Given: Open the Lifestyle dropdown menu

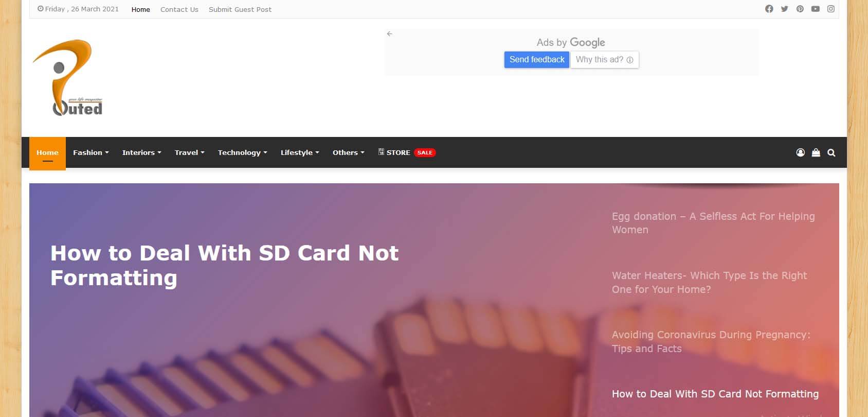Looking at the screenshot, I should [300, 152].
